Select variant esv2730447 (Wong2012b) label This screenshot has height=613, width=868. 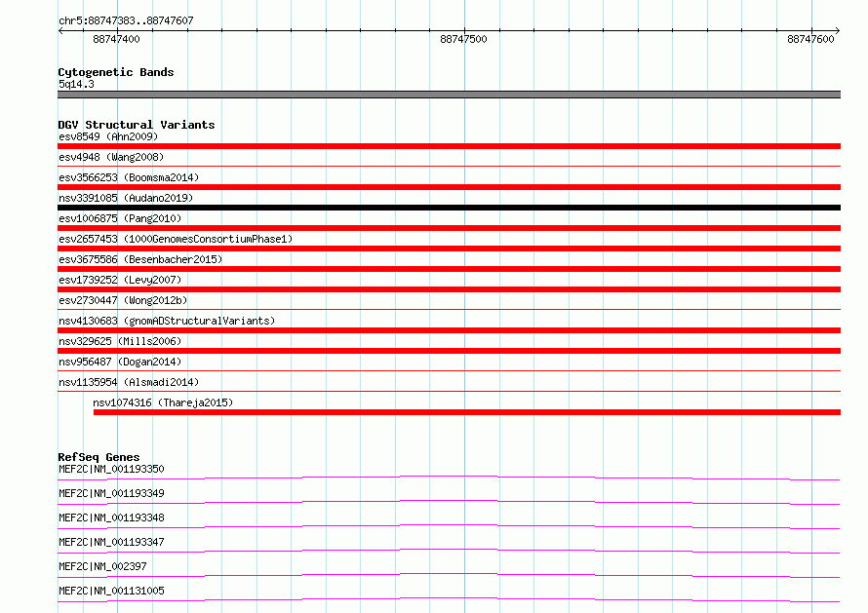click(x=123, y=300)
